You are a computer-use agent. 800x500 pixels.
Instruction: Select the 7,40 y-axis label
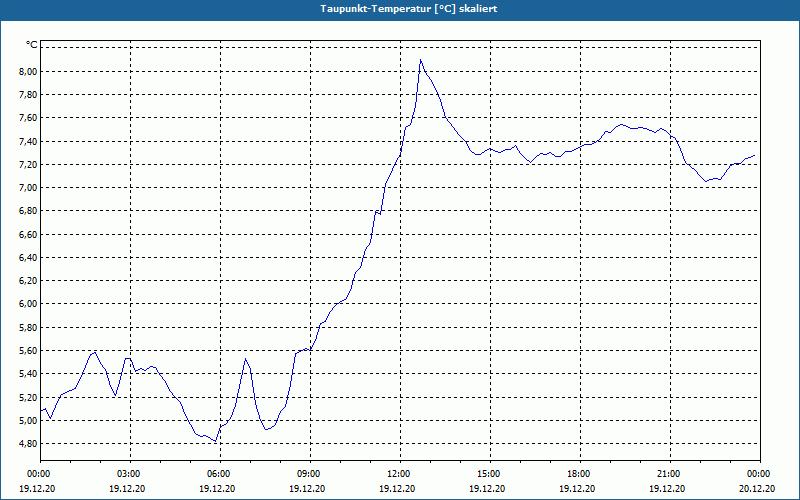click(x=29, y=141)
